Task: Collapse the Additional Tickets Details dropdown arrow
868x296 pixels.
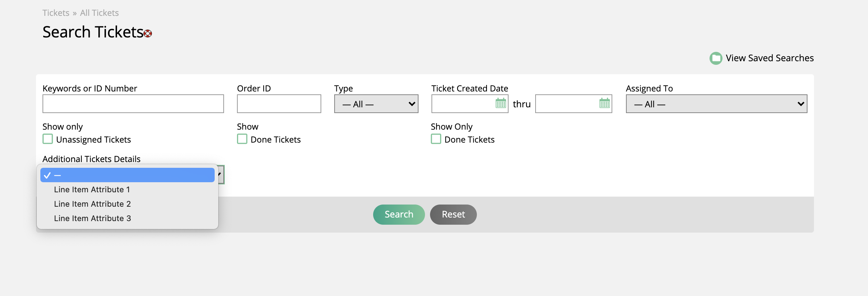Action: [x=220, y=175]
